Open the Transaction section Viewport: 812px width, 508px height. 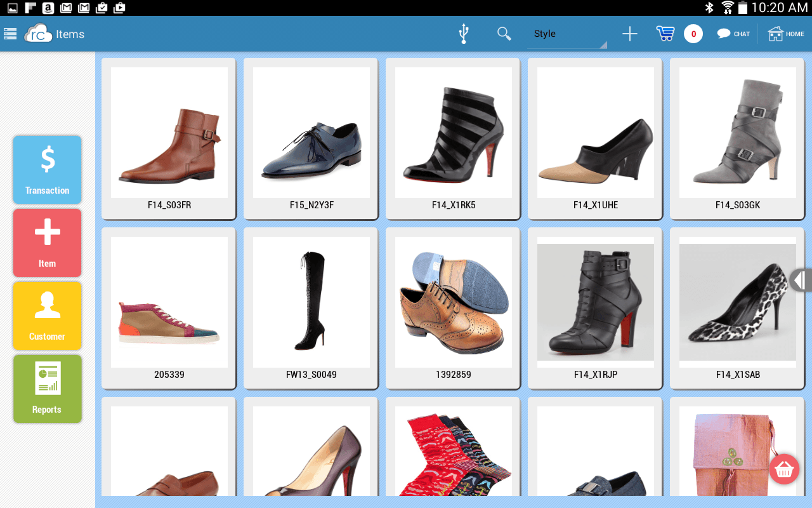pyautogui.click(x=48, y=170)
